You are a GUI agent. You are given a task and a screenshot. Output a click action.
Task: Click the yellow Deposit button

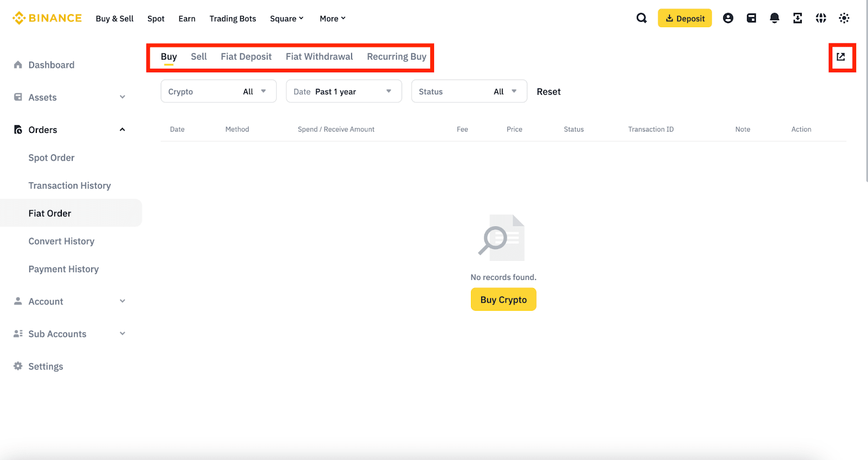tap(685, 18)
